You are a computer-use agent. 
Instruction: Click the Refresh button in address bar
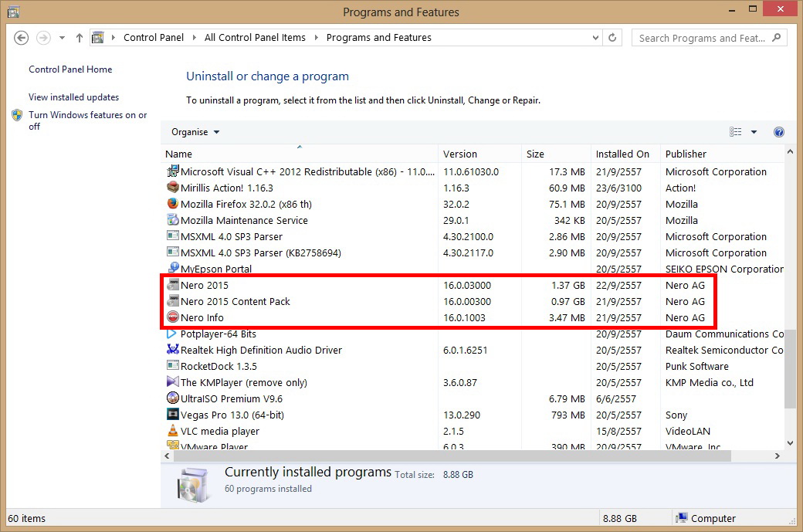click(x=612, y=37)
